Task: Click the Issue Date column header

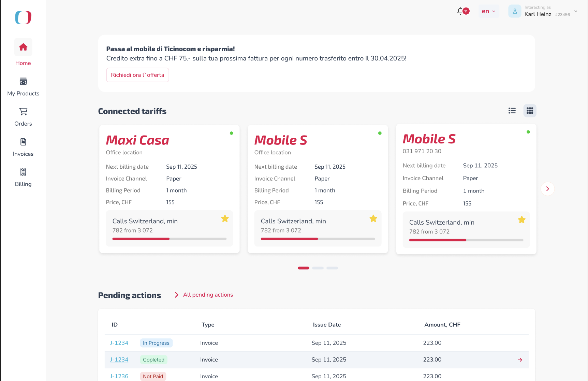Action: pos(327,325)
